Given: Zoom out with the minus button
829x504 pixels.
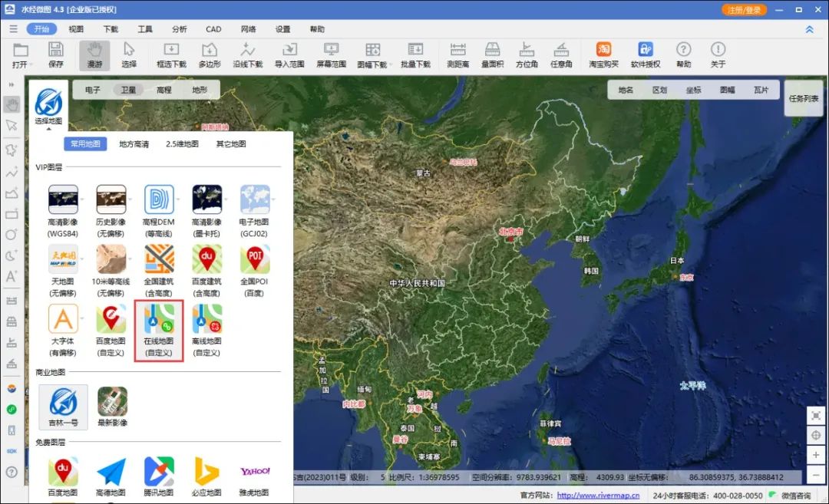Looking at the screenshot, I should click(816, 475).
